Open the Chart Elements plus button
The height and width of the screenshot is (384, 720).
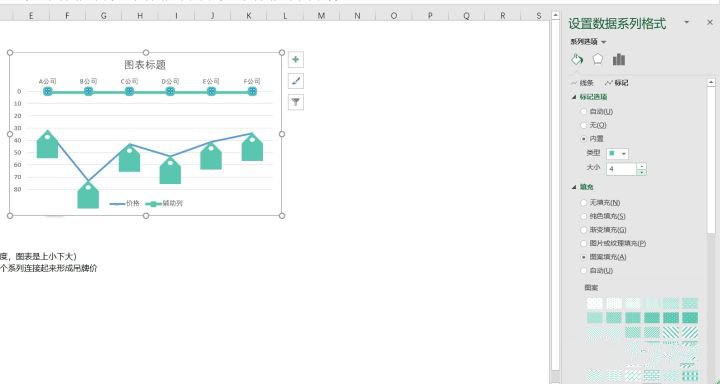pos(296,60)
